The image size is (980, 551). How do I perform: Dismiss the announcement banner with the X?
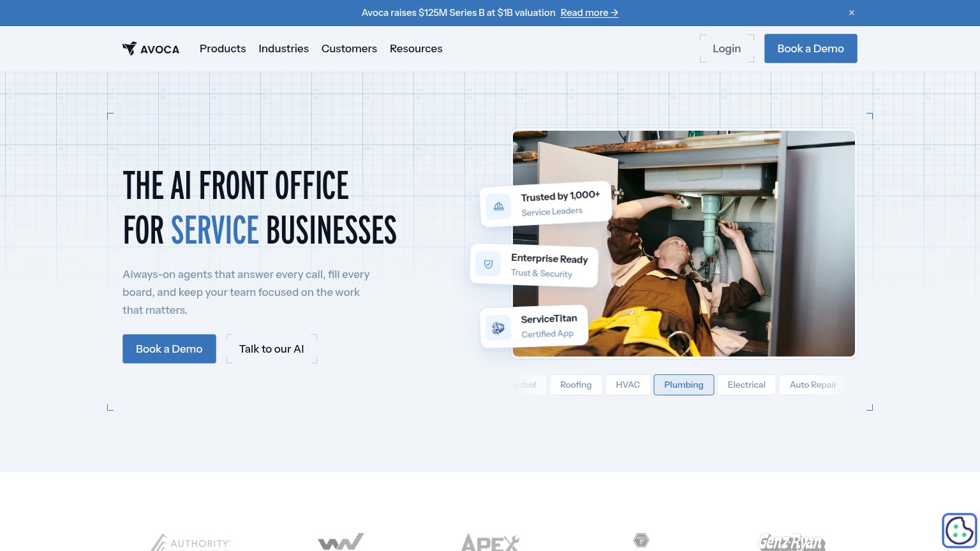tap(851, 13)
